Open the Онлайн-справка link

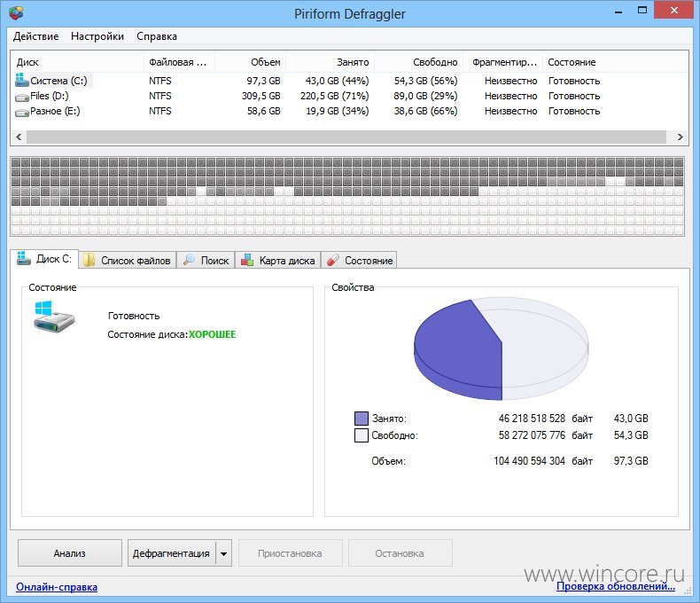click(x=57, y=587)
